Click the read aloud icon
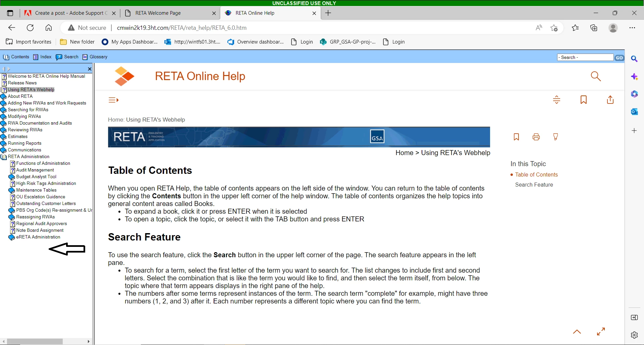 pos(539,28)
